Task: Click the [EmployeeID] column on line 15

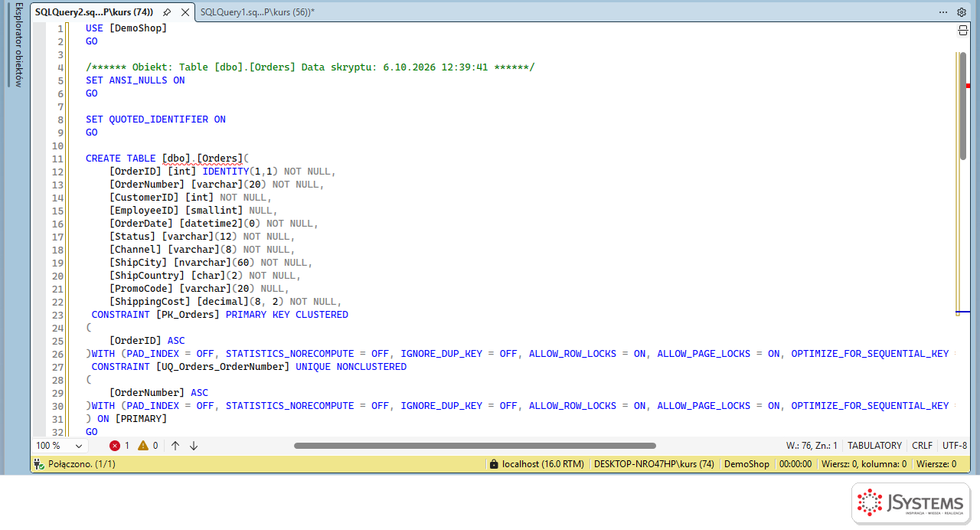Action: point(144,211)
